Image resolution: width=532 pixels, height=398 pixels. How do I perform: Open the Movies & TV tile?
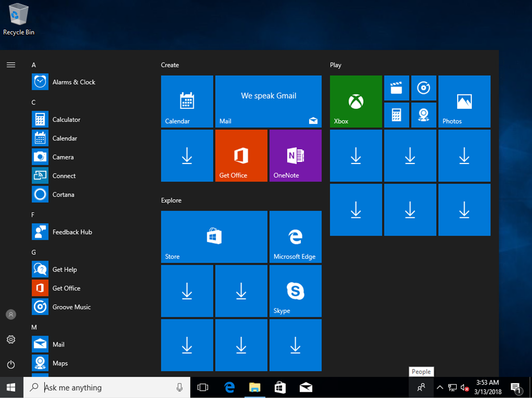tap(397, 88)
